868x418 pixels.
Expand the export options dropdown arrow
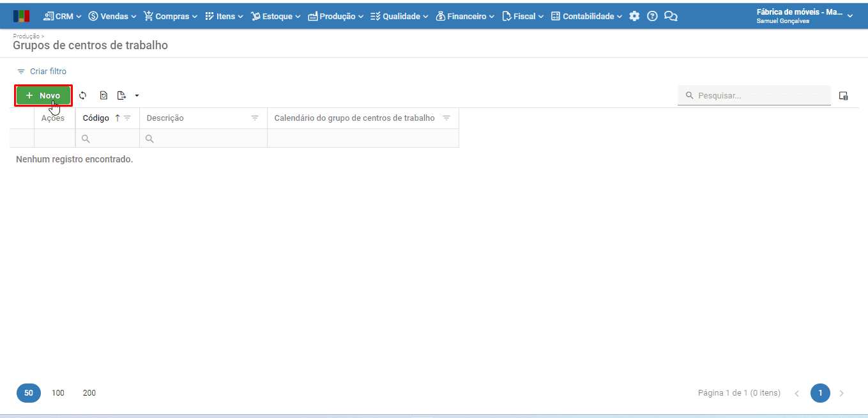point(137,96)
